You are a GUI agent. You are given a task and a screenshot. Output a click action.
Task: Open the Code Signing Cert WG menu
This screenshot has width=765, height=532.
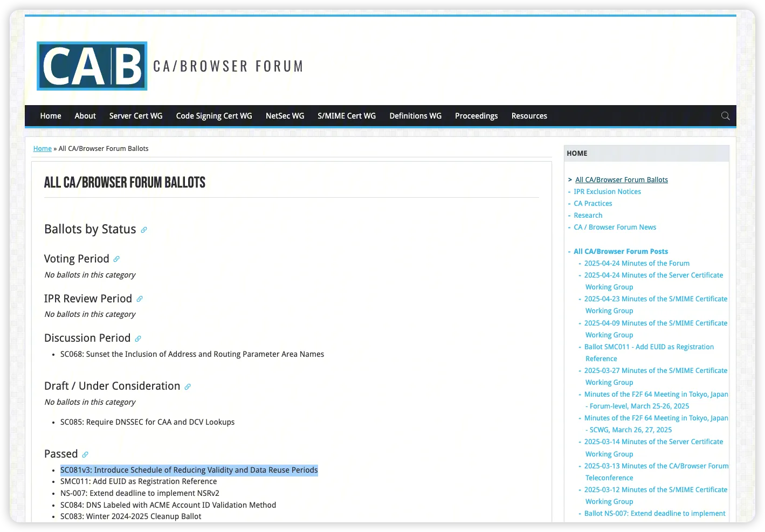(x=214, y=116)
